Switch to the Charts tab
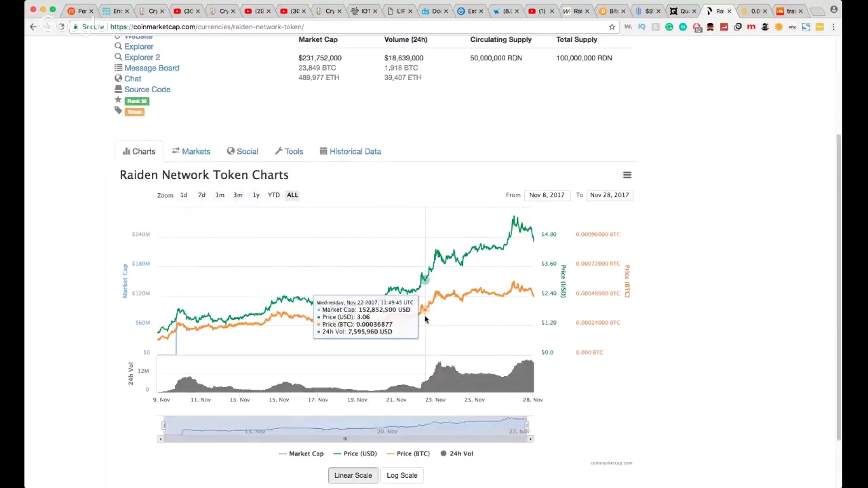 tap(139, 151)
